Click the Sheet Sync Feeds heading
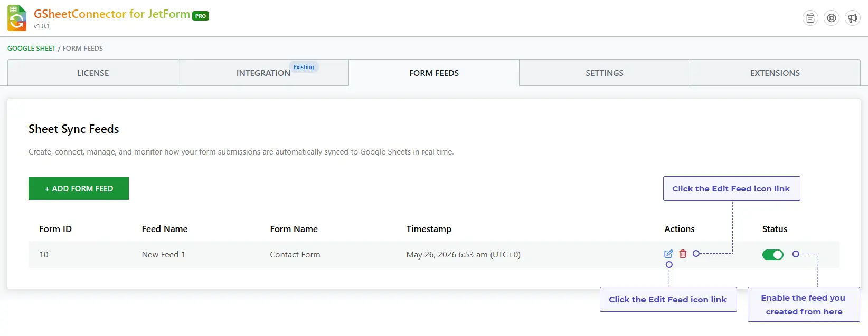Viewport: 868px width, 336px height. pos(74,129)
